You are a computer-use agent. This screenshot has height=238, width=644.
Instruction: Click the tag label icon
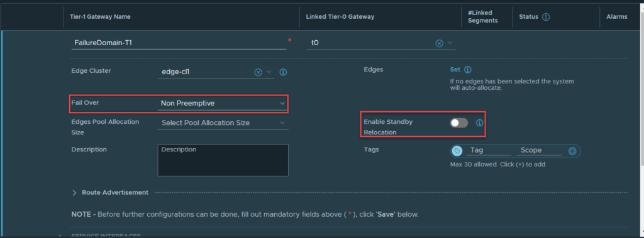click(457, 151)
